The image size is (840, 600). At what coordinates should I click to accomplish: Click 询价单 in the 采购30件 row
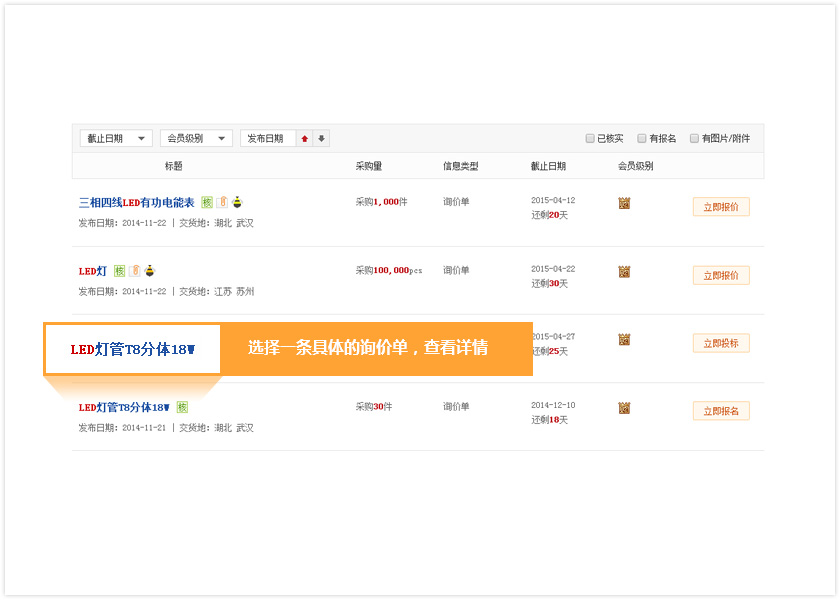[x=456, y=407]
